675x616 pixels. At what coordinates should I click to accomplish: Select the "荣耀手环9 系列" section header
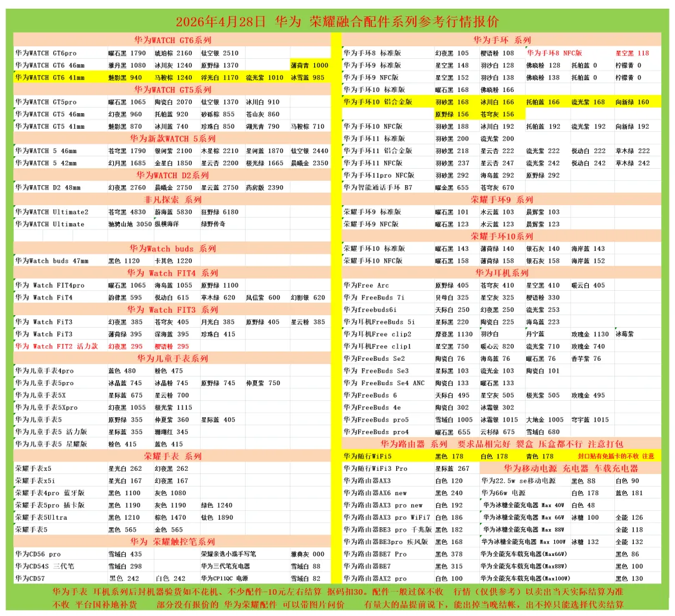pyautogui.click(x=502, y=199)
